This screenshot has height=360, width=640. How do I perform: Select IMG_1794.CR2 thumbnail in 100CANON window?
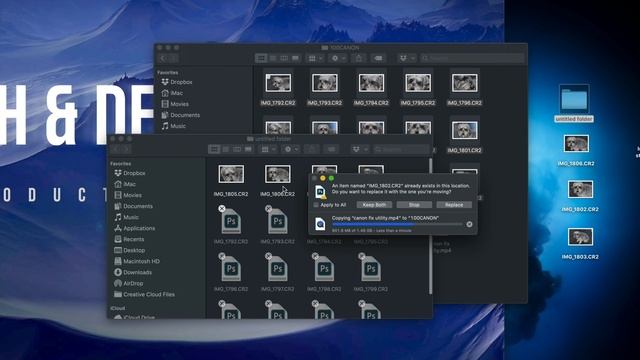(371, 83)
